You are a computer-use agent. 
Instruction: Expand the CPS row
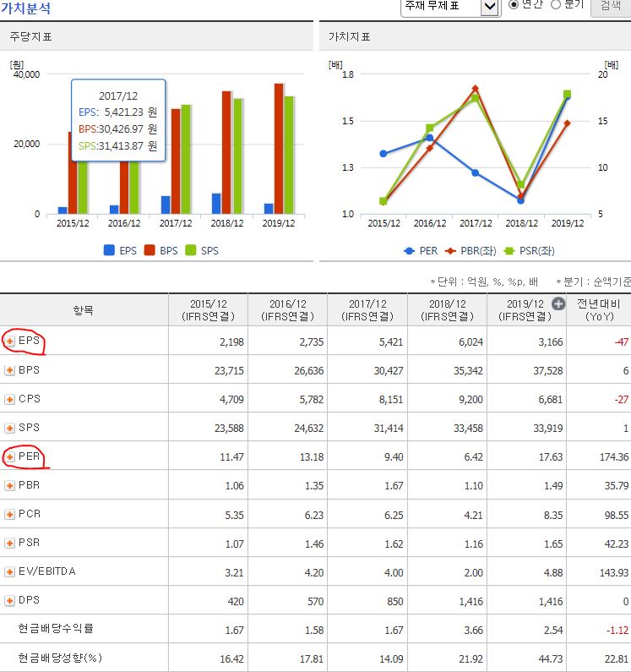pyautogui.click(x=9, y=399)
